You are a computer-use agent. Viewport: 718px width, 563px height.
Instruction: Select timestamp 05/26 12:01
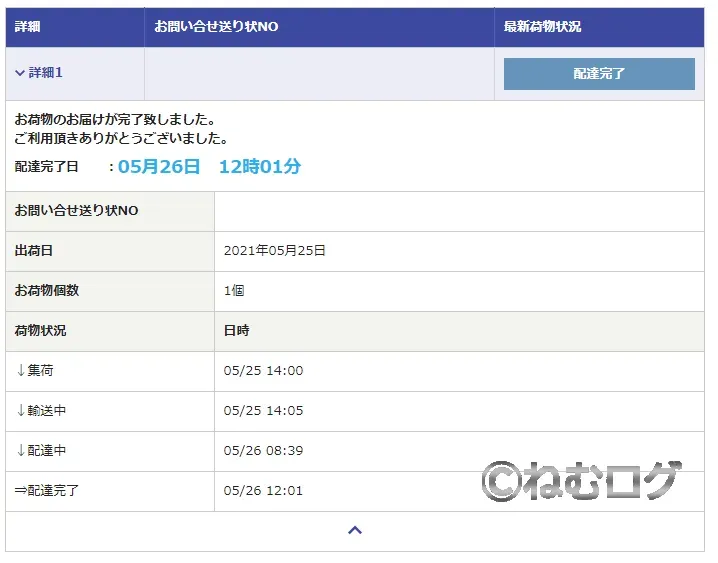point(263,491)
